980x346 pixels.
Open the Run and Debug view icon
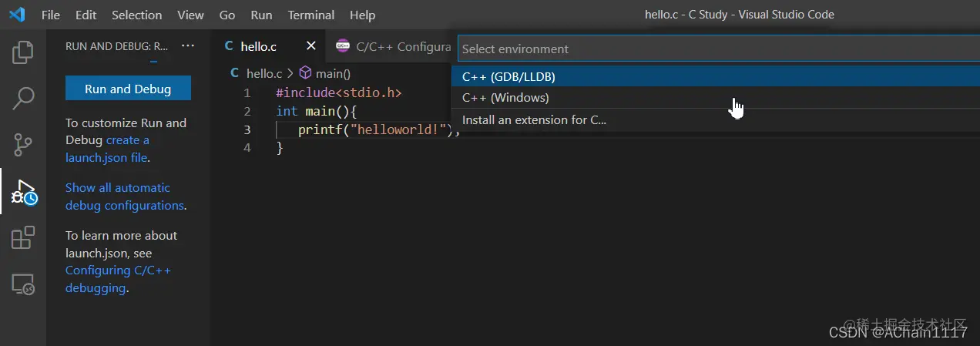pyautogui.click(x=23, y=193)
